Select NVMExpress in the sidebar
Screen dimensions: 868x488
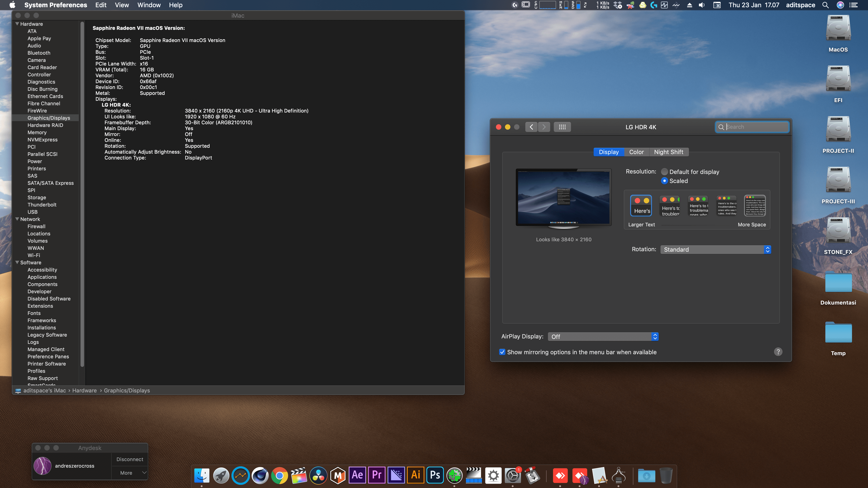[42, 139]
